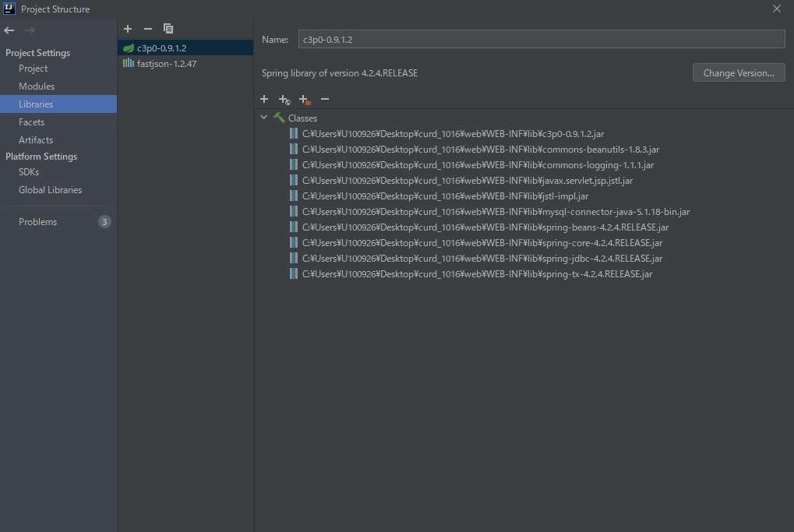Viewport: 794px width, 532px height.
Task: Click the jar icon of c3p0-0.9.1.2.jar
Action: pyautogui.click(x=293, y=133)
